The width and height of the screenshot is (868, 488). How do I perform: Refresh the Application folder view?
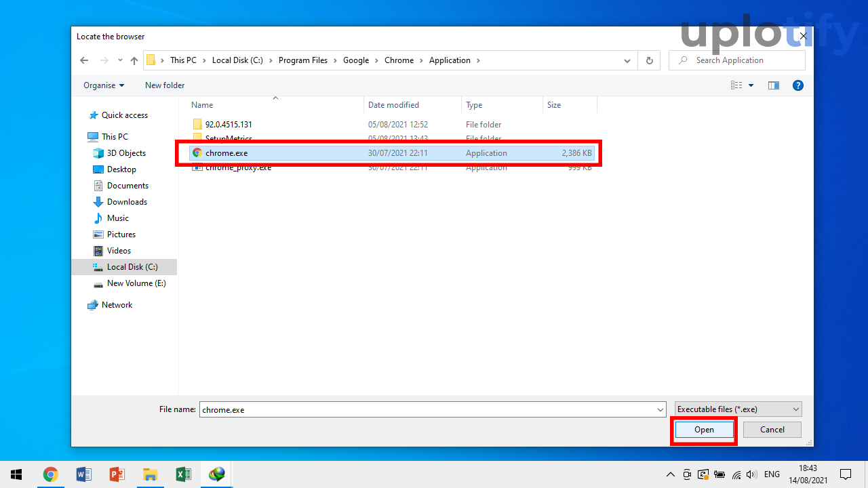pos(649,60)
